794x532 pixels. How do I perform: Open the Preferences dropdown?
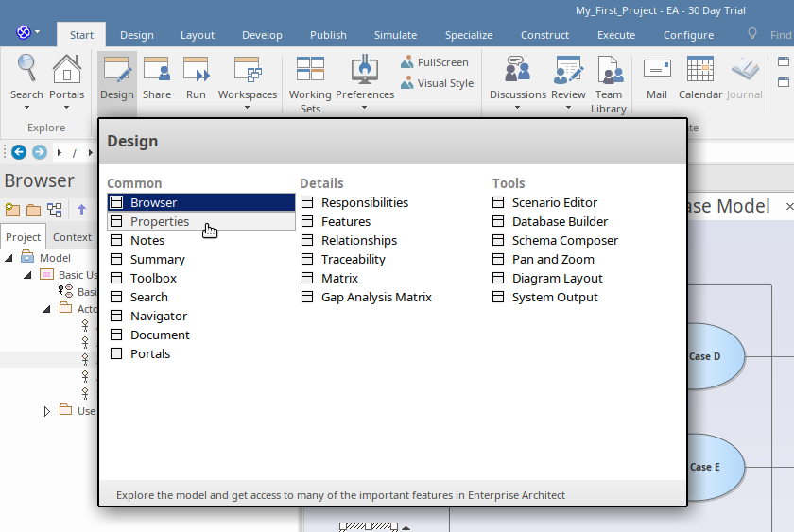(x=364, y=82)
